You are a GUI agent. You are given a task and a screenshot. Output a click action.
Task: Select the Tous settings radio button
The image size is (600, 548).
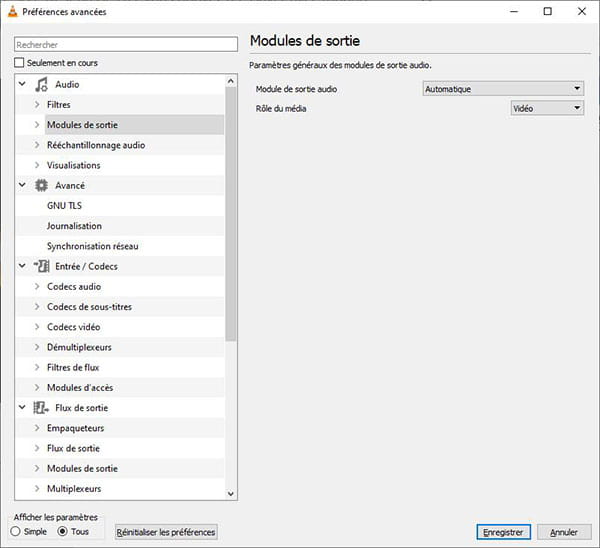point(63,531)
